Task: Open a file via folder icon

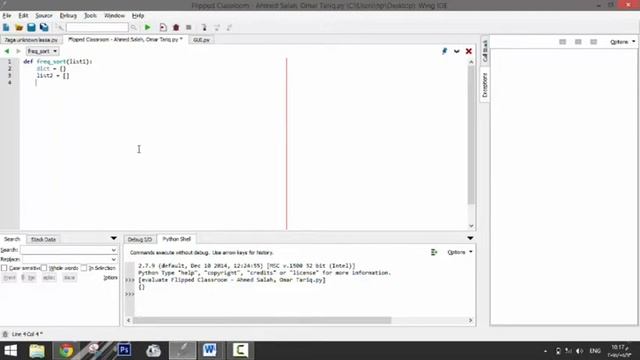Action: 19,27
